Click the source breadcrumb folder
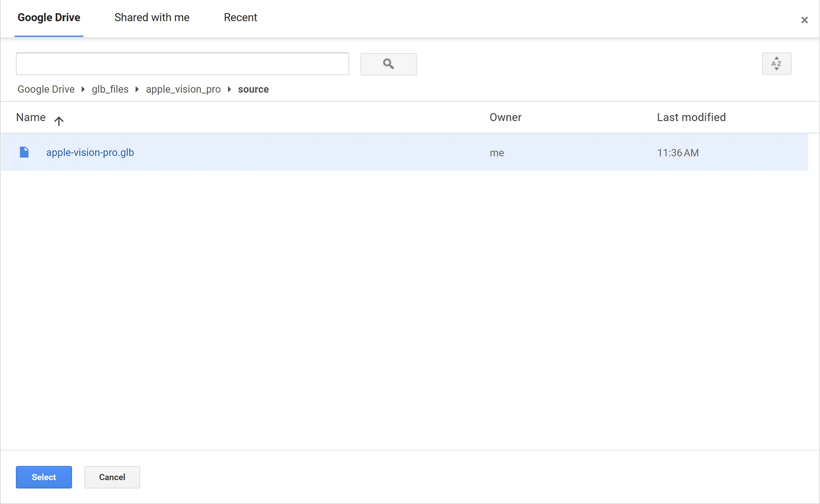This screenshot has height=504, width=820. pyautogui.click(x=253, y=89)
